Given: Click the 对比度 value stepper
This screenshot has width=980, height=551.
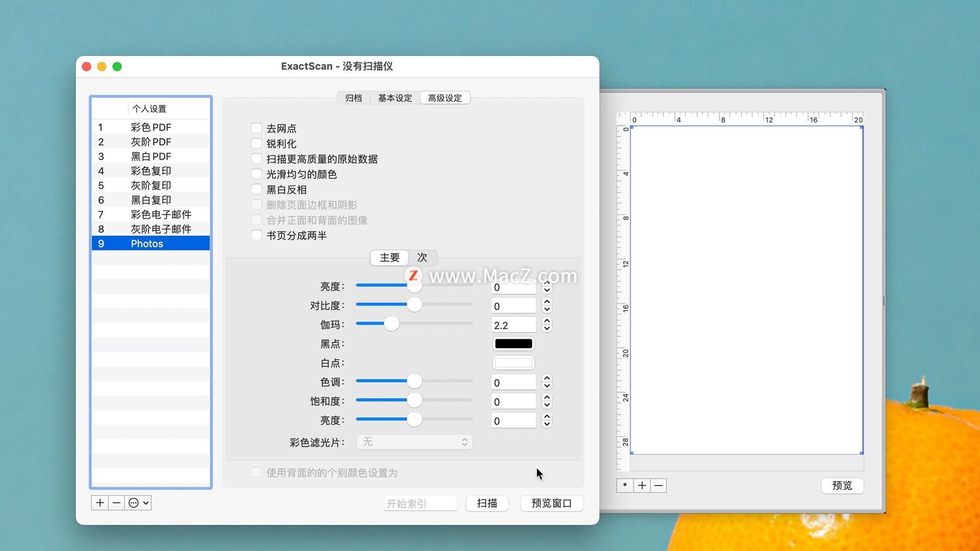Looking at the screenshot, I should coord(547,306).
